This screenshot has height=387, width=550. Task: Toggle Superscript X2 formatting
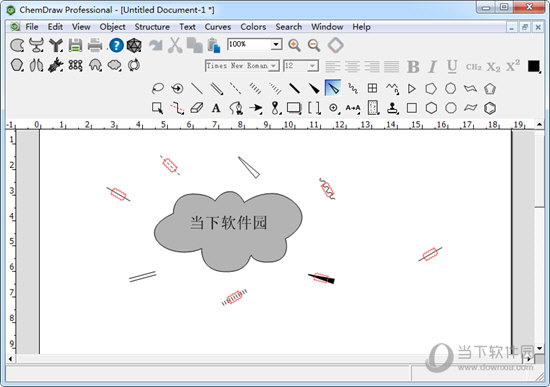513,66
